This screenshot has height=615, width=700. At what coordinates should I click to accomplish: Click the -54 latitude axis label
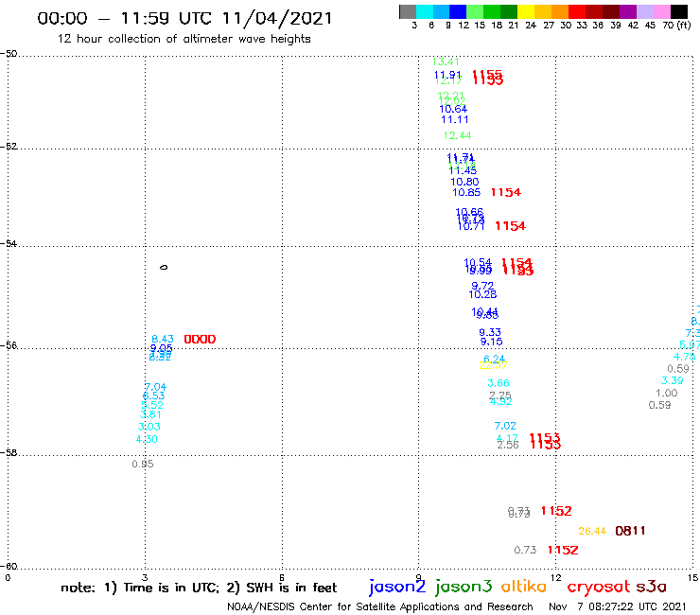(x=9, y=243)
